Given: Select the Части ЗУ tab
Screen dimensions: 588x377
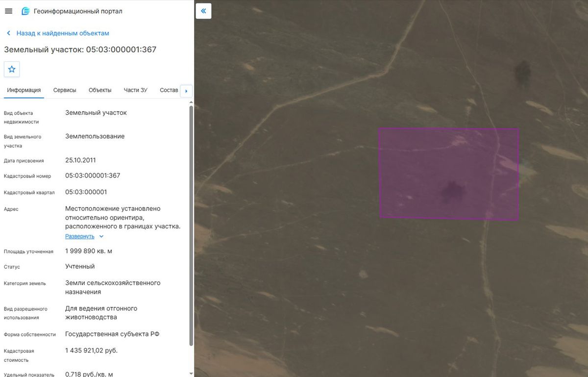Looking at the screenshot, I should point(135,90).
